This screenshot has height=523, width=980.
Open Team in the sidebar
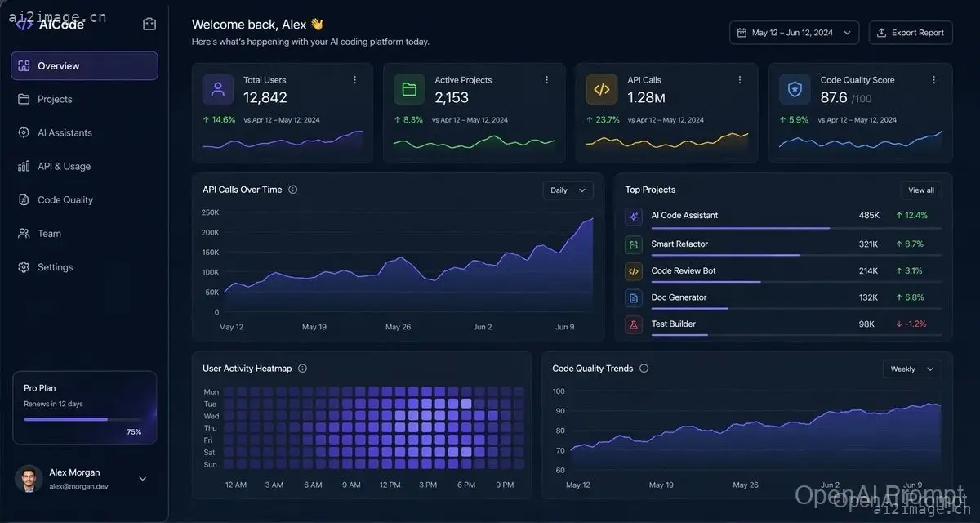[84, 233]
